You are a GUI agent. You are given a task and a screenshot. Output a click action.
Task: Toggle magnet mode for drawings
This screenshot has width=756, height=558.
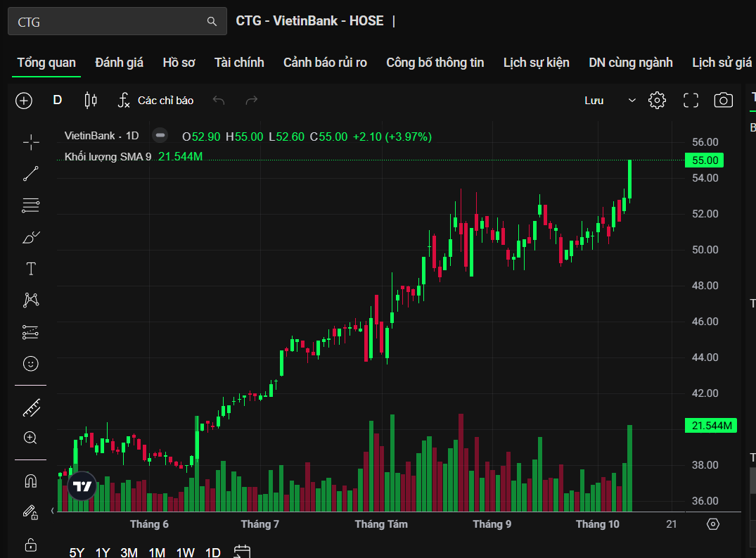coord(31,481)
